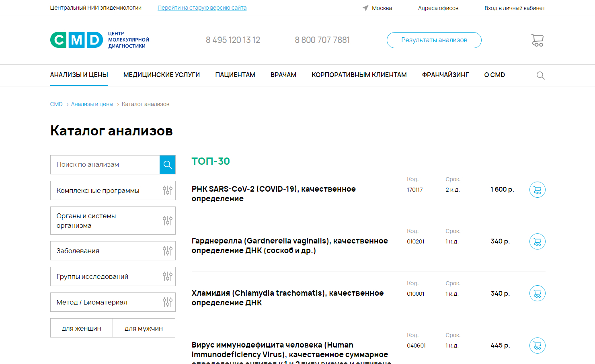Add the Chlamydia test to cart
Viewport: 595px width, 364px height.
pyautogui.click(x=537, y=293)
